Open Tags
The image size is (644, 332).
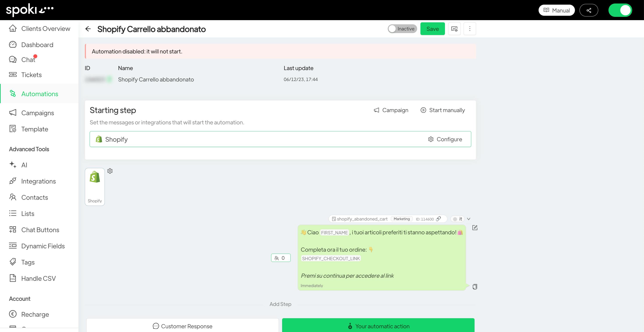click(22, 262)
